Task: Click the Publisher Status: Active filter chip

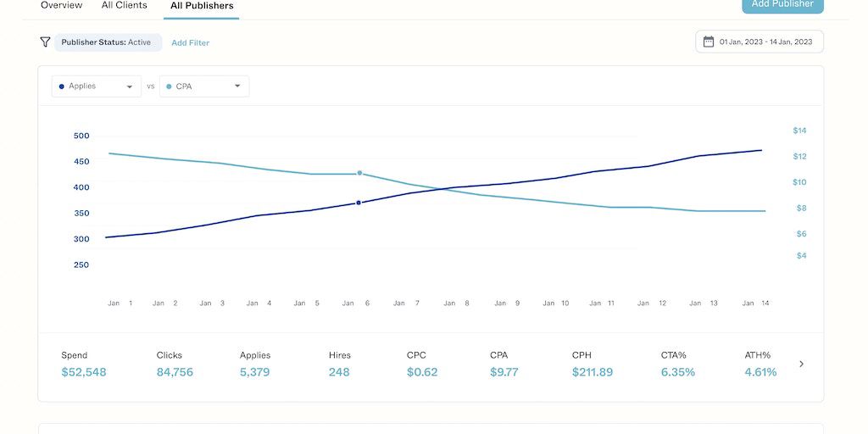Action: click(x=107, y=42)
